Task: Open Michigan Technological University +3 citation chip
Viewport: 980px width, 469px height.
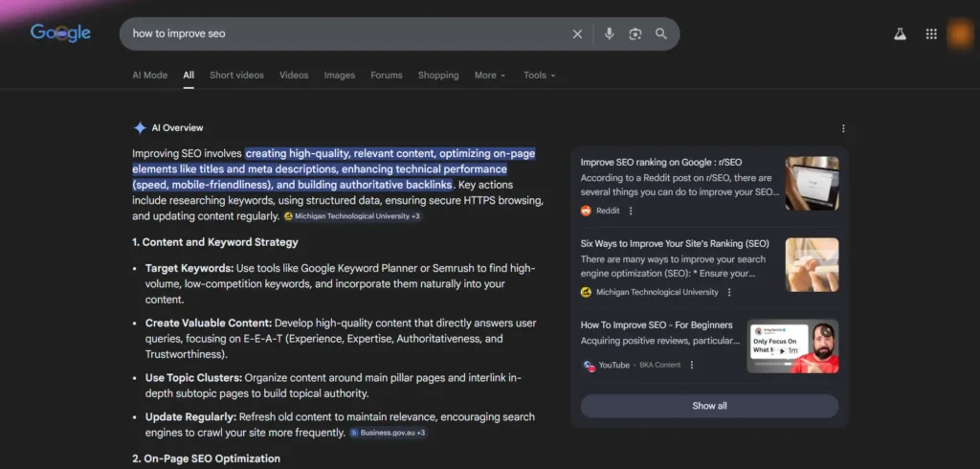Action: click(352, 216)
